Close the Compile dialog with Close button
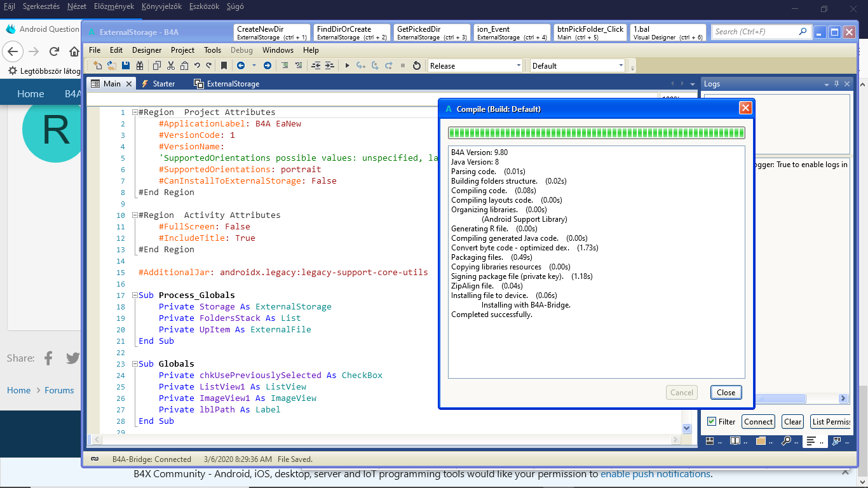The width and height of the screenshot is (868, 488). click(726, 393)
